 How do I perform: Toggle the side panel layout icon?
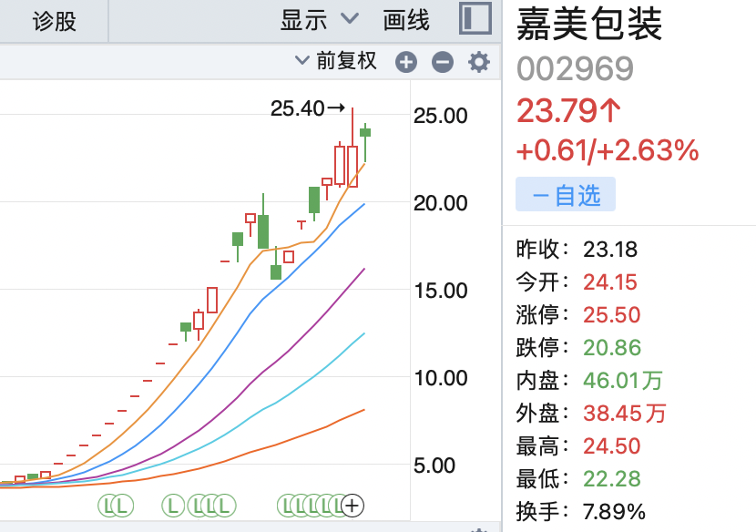(475, 20)
